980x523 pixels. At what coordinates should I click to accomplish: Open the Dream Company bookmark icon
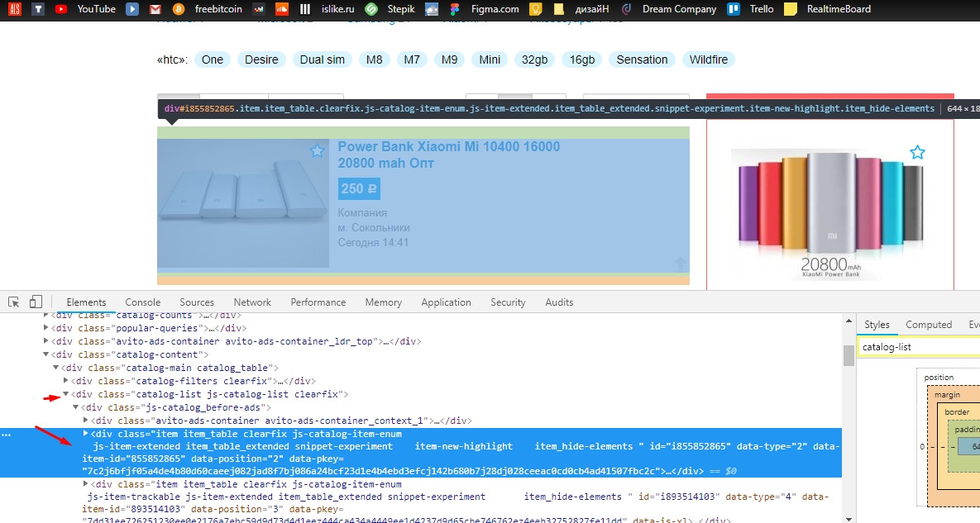[626, 9]
